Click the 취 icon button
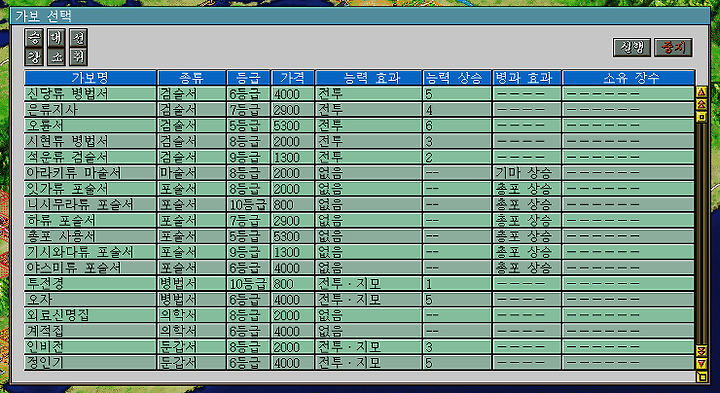Image resolution: width=720 pixels, height=393 pixels. 79,57
